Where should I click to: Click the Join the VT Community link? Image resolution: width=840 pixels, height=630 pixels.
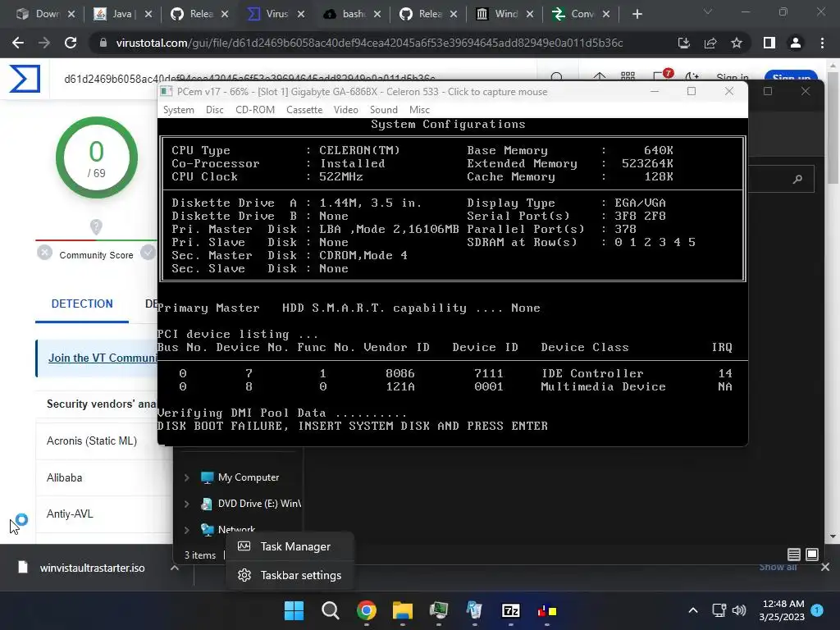(103, 358)
